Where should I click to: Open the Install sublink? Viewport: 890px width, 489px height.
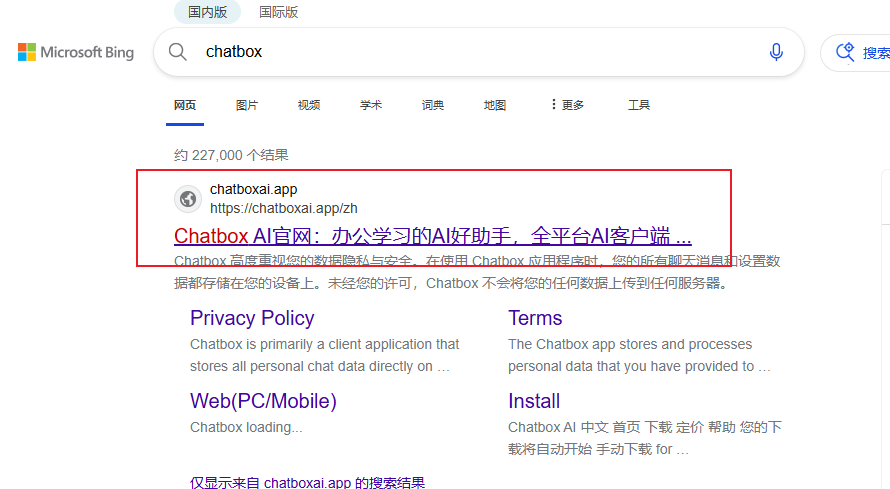click(x=534, y=401)
